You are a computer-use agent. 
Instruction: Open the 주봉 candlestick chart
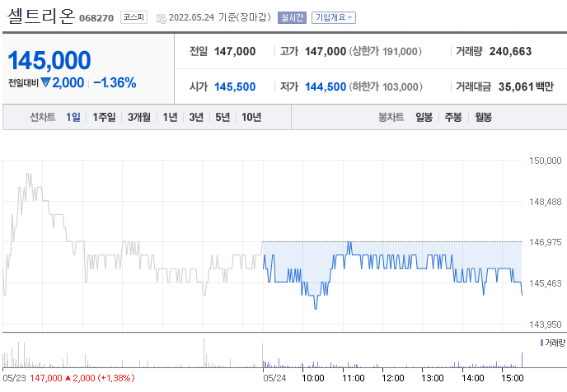click(x=453, y=117)
